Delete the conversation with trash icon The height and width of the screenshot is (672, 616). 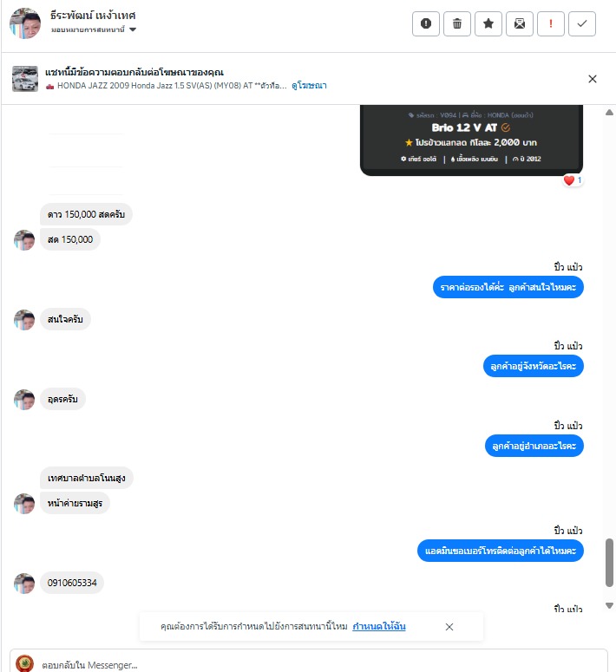(457, 23)
